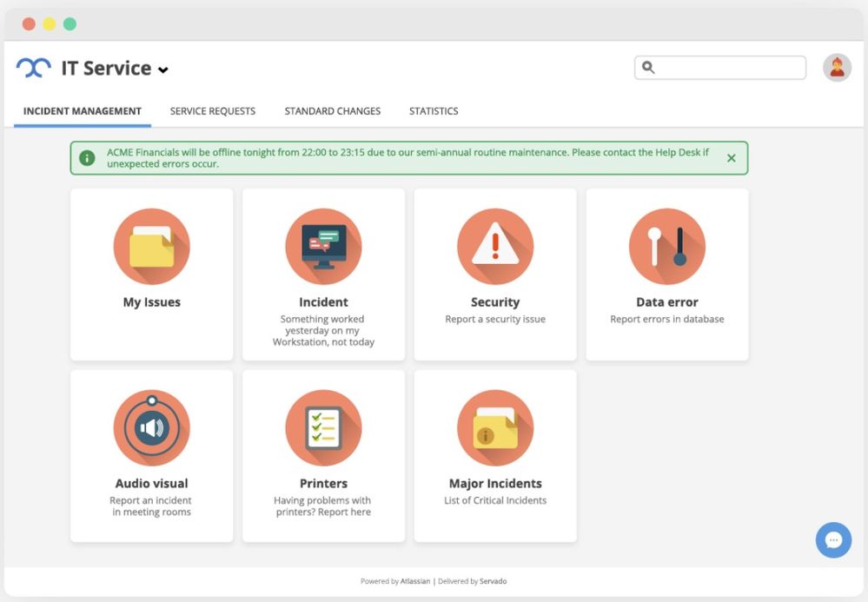The height and width of the screenshot is (602, 868).
Task: Click 'Report an incident in meeting rooms' text
Action: coord(152,506)
